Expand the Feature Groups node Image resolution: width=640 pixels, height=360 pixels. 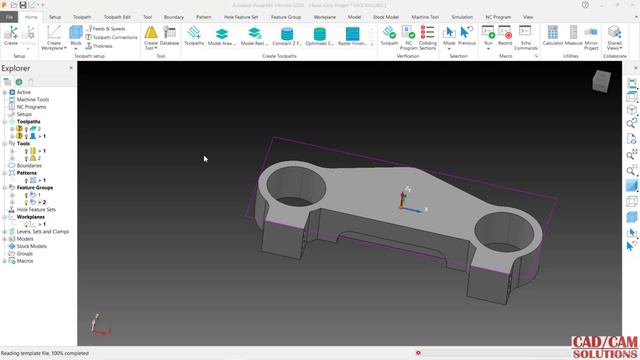[4, 188]
